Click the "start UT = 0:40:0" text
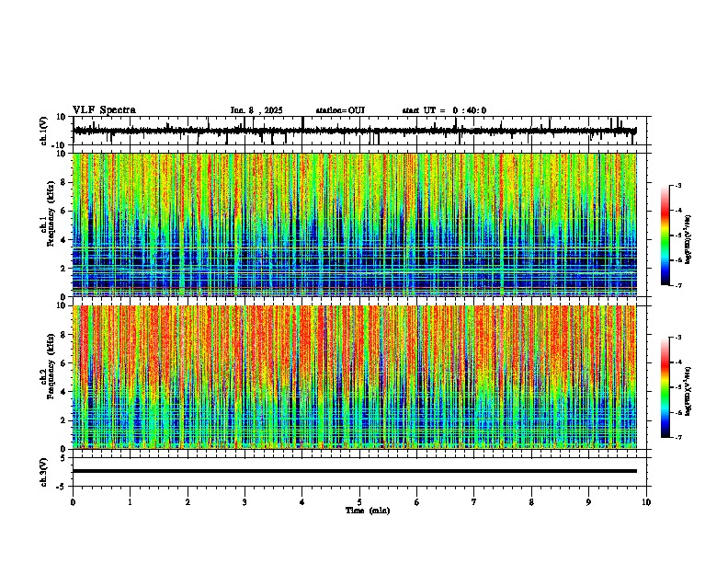 click(444, 110)
